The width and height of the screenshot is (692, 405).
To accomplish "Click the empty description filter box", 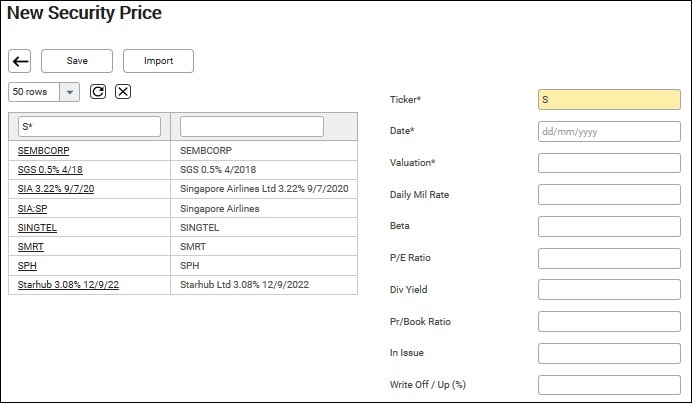I will (251, 126).
